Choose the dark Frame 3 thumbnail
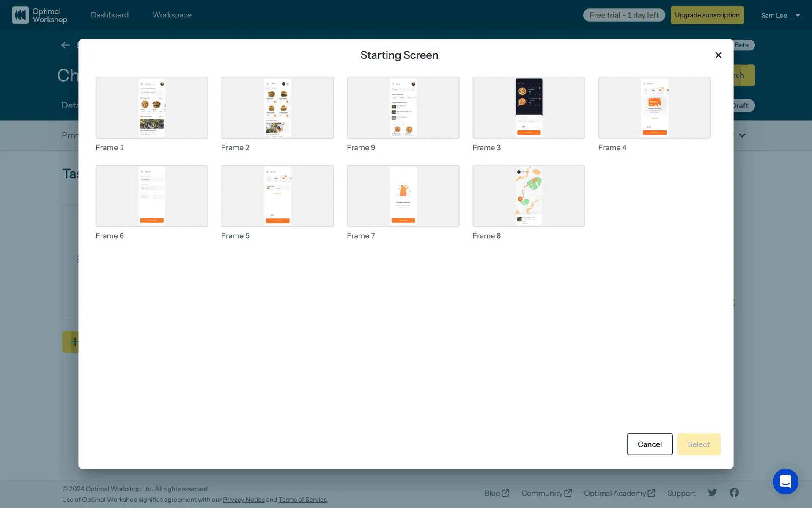Image resolution: width=812 pixels, height=508 pixels. coord(529,108)
